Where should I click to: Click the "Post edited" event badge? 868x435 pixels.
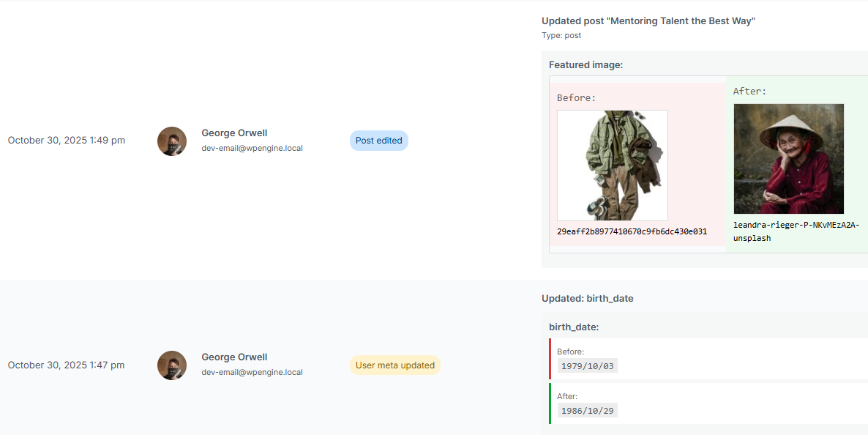(378, 141)
